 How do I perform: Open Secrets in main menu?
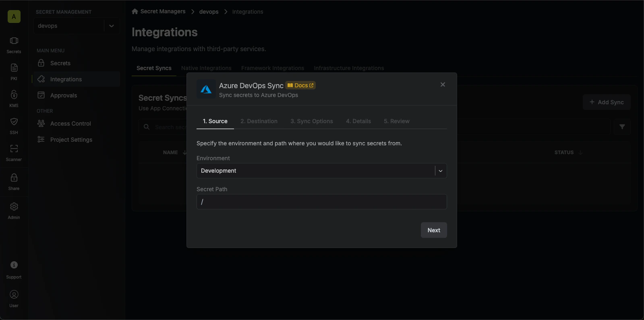pos(77,63)
